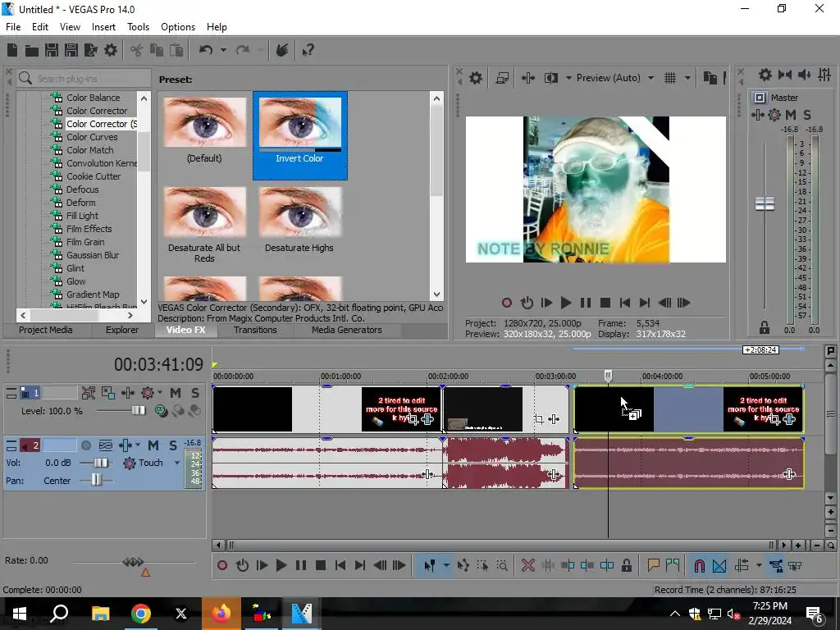Image resolution: width=840 pixels, height=630 pixels.
Task: Adjust the Master volume fader
Action: coord(765,203)
